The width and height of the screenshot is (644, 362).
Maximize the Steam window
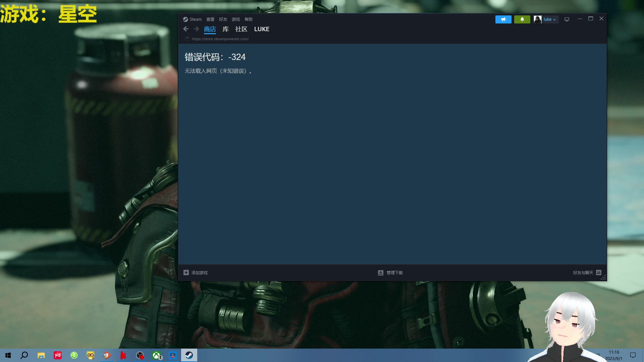591,19
